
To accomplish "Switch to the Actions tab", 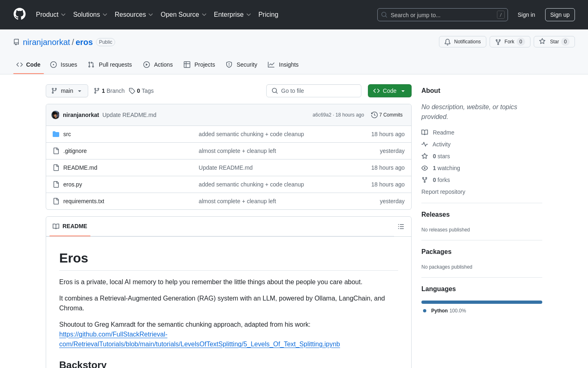I will coord(158,65).
